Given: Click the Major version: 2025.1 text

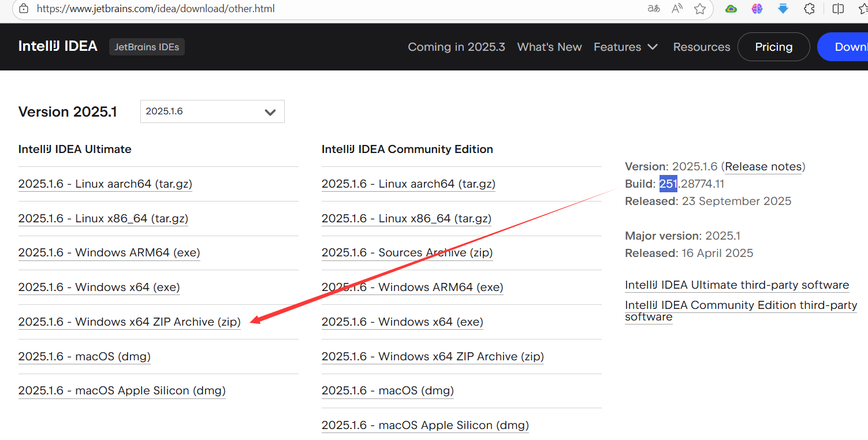Looking at the screenshot, I should (683, 236).
